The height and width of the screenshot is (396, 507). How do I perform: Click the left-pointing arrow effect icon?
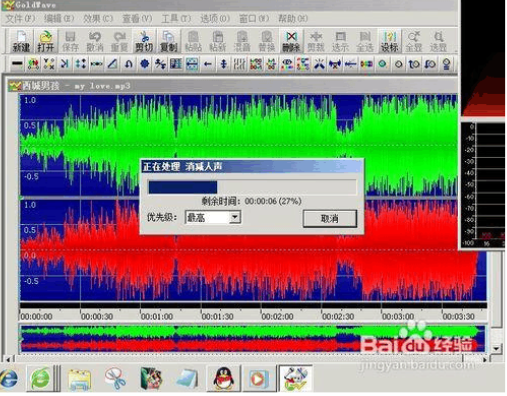[208, 63]
